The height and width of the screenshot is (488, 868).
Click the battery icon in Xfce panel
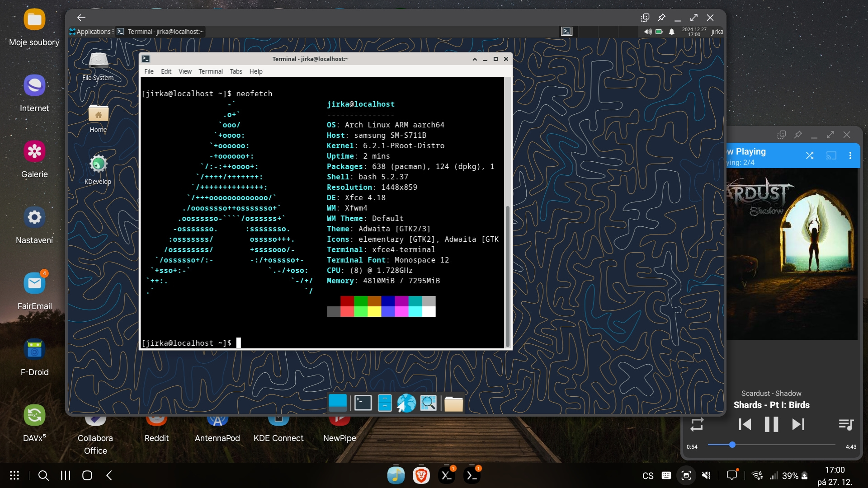click(x=659, y=32)
